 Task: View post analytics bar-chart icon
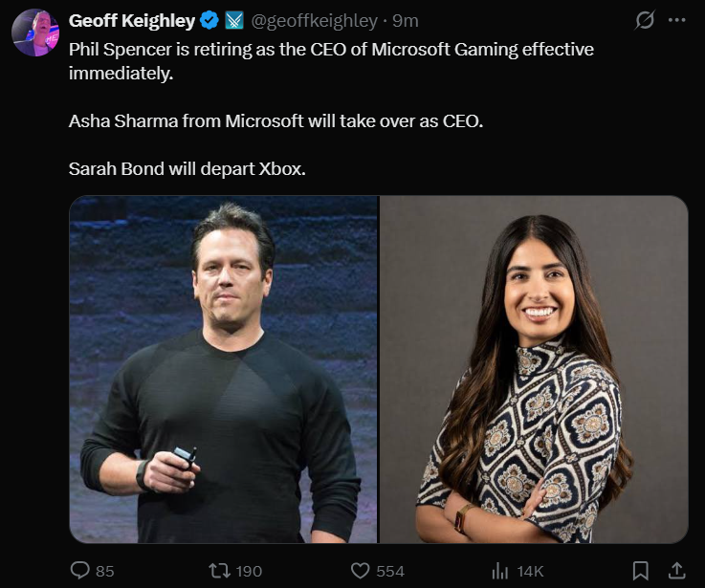coord(499,571)
